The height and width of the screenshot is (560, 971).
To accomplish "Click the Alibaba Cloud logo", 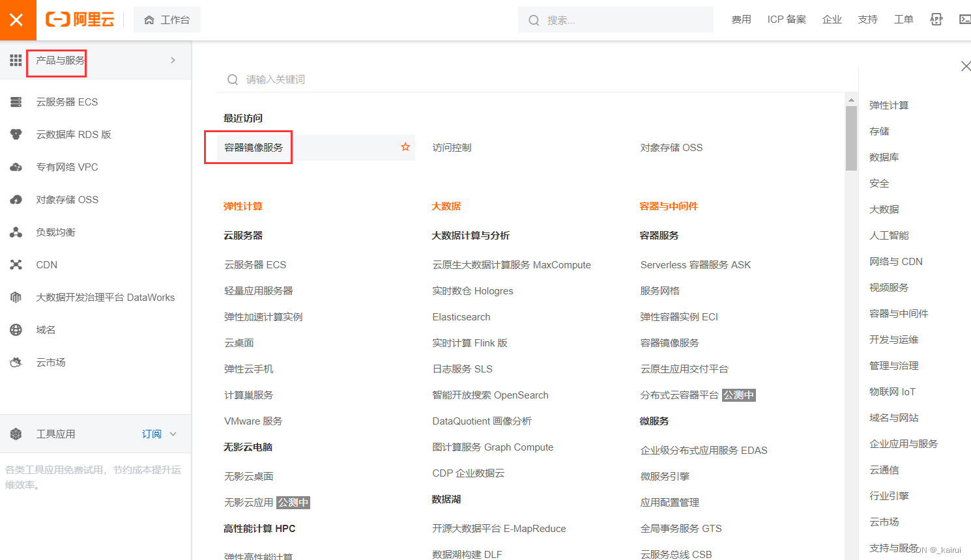I will pyautogui.click(x=80, y=20).
